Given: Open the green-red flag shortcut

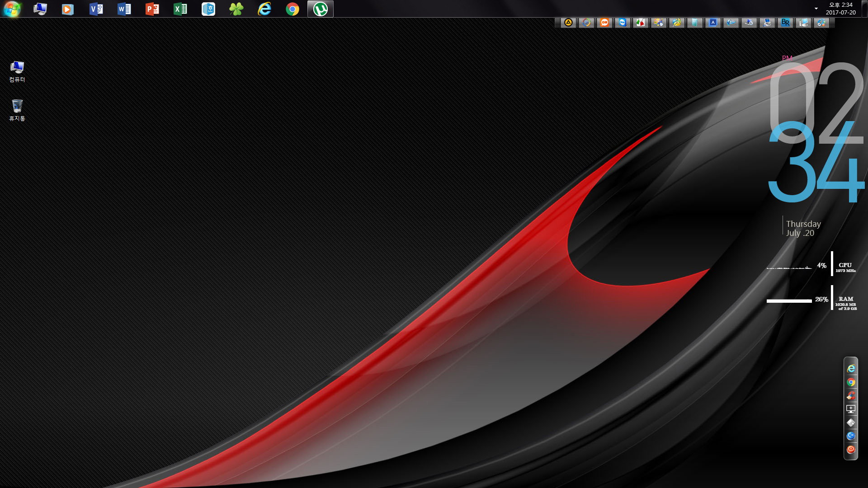Looking at the screenshot, I should point(641,23).
